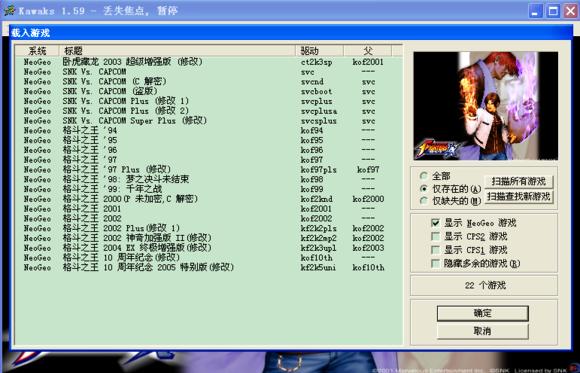Select the 格斗之王 2002 game row
The height and width of the screenshot is (373, 580).
click(x=208, y=218)
